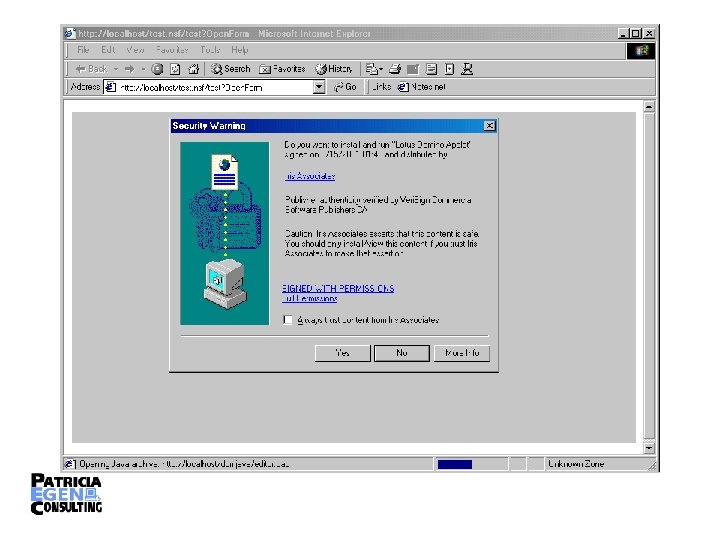Print the page with printer icon
The height and width of the screenshot is (540, 720).
(x=395, y=69)
